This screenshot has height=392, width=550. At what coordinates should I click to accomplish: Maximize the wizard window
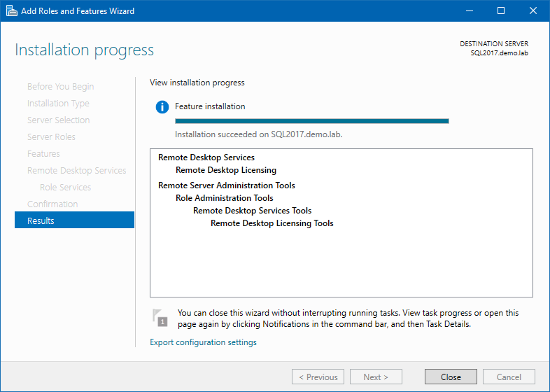(x=500, y=11)
